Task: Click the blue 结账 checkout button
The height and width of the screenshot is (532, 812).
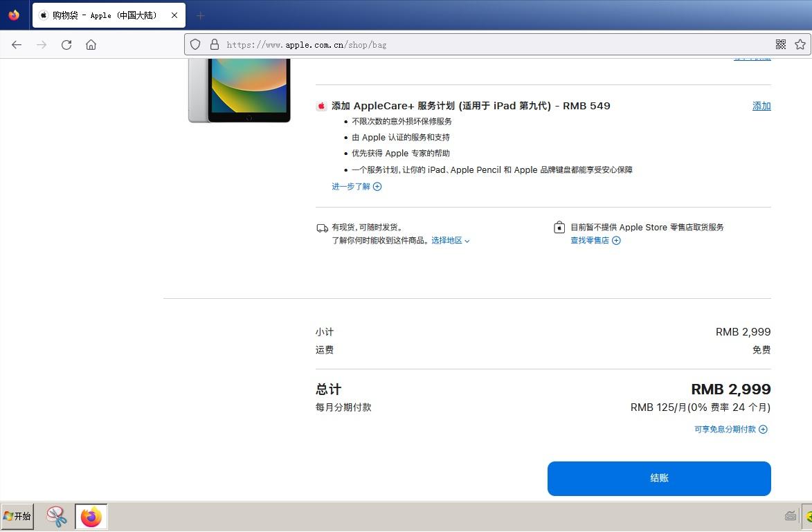Action: tap(659, 479)
